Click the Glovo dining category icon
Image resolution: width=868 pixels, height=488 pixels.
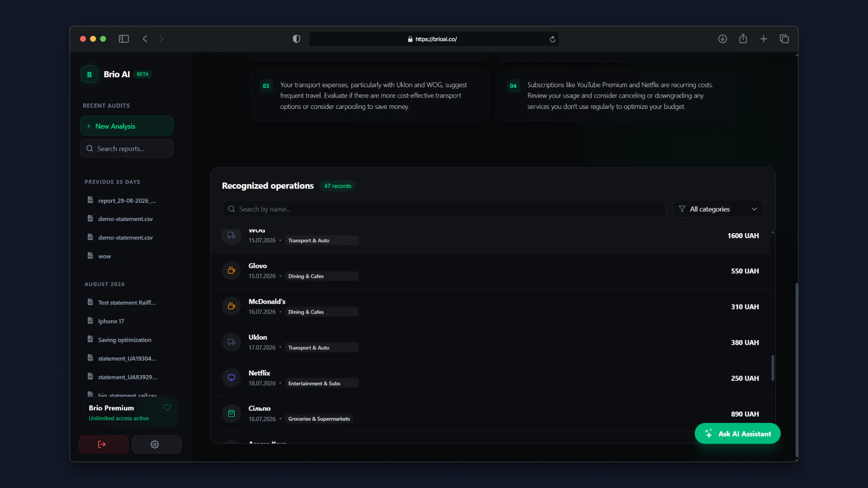tap(231, 271)
